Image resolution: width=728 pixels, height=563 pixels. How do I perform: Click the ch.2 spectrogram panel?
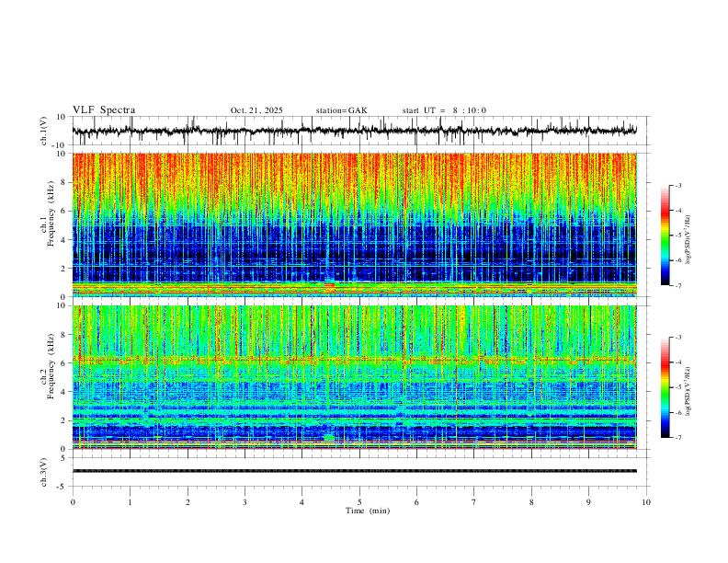tap(354, 377)
